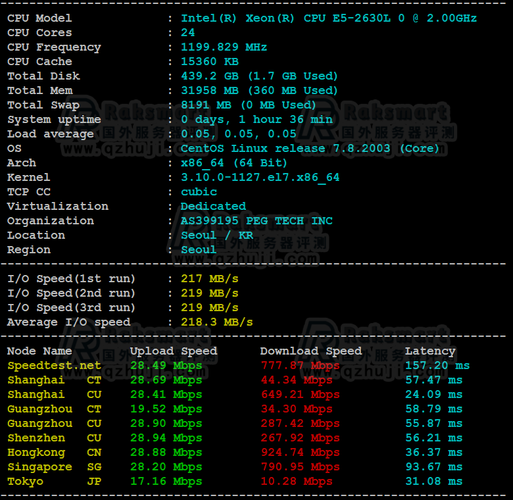Click the I/O Speed 1st run value
The width and height of the screenshot is (513, 500).
(x=210, y=278)
